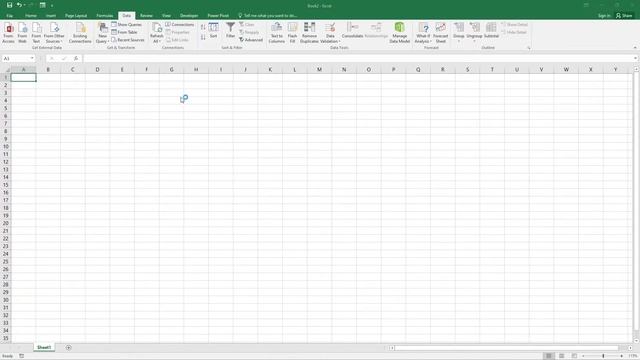Click the Consolidate icon
Viewport: 640px width, 360px height.
point(352,31)
